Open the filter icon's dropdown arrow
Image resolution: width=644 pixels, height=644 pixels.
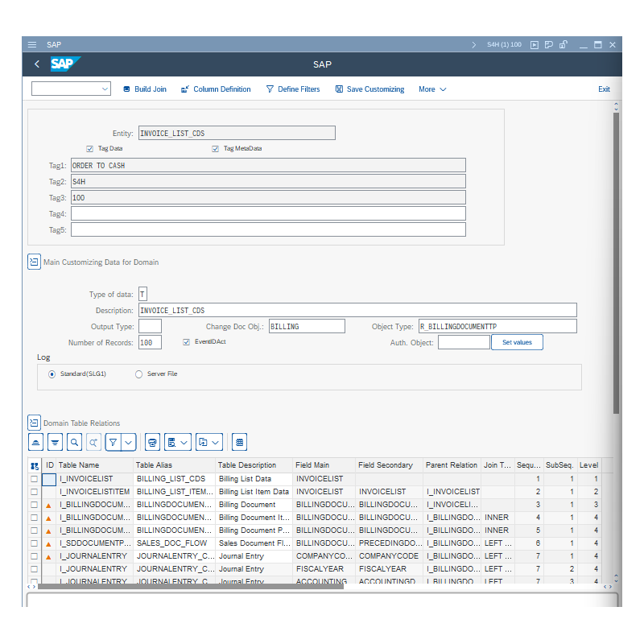click(x=127, y=441)
